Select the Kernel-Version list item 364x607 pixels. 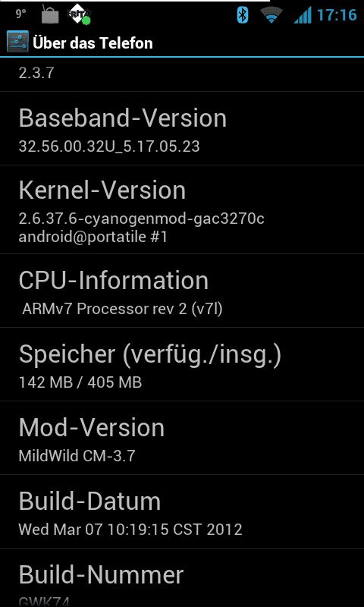tap(182, 210)
